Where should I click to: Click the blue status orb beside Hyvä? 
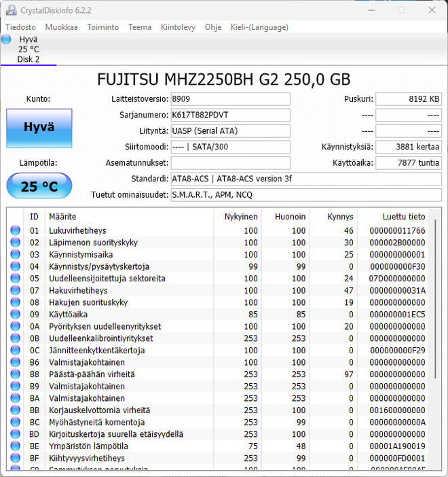point(6,39)
